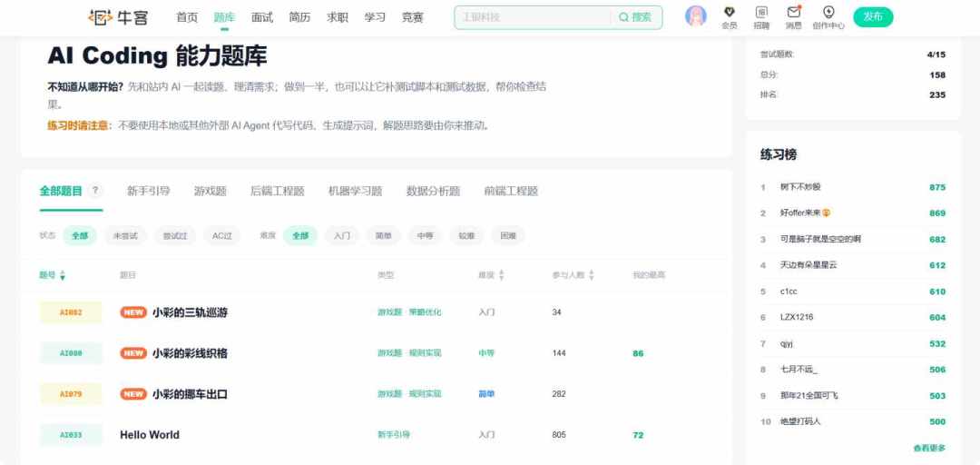Open leaderboard user 那年21全国可飞
Screen dimensions: 980x465
[x=809, y=396]
